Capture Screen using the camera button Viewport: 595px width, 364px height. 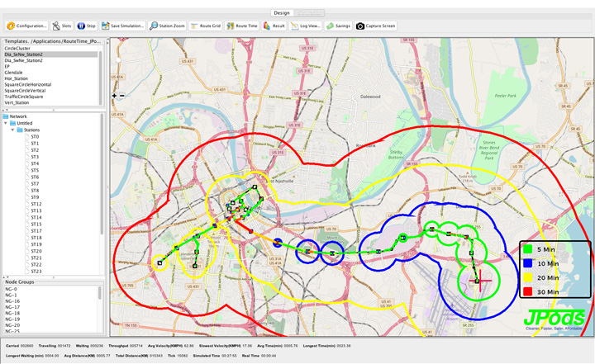(377, 26)
